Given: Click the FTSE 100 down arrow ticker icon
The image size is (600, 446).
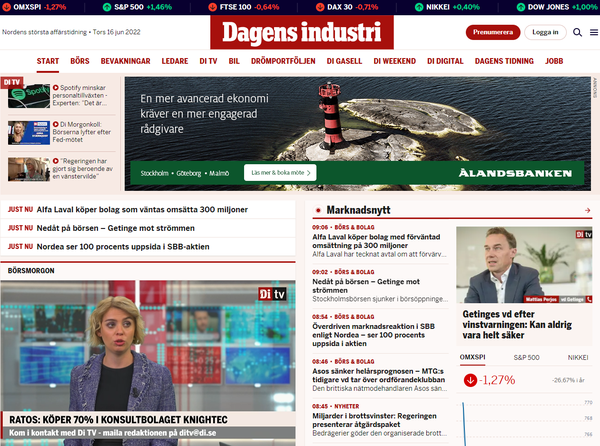Looking at the screenshot, I should [212, 7].
